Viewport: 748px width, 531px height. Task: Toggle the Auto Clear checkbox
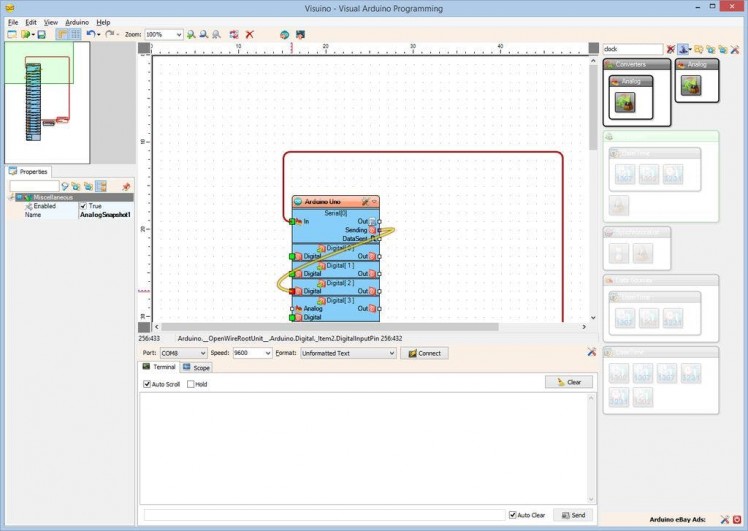click(x=512, y=515)
